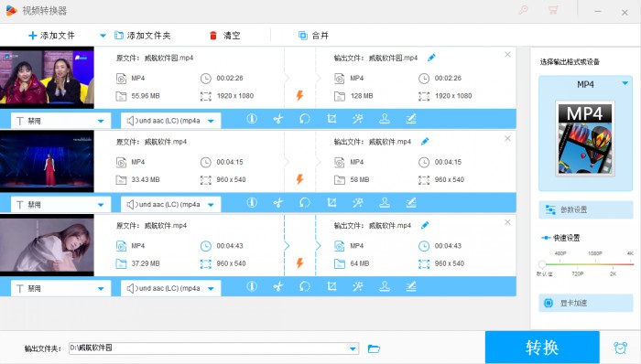Click the alarm clock icon beside 转换 button
The width and height of the screenshot is (641, 364).
(620, 348)
